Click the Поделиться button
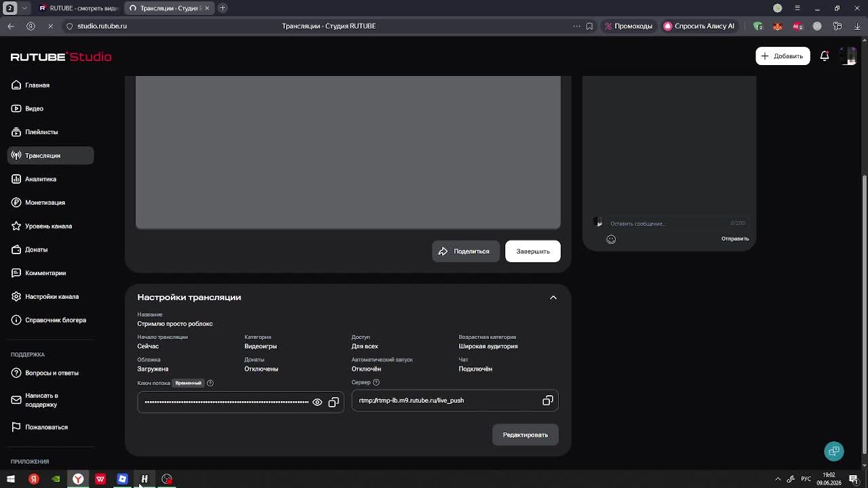 pos(465,251)
